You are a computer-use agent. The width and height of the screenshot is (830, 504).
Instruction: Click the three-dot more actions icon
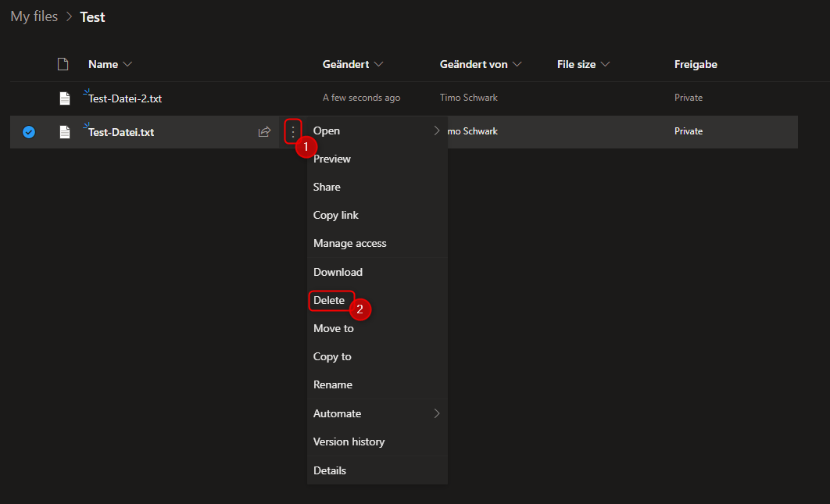click(293, 131)
